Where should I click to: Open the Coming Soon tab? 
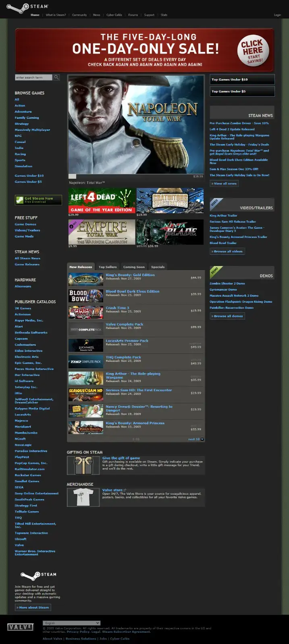134,267
